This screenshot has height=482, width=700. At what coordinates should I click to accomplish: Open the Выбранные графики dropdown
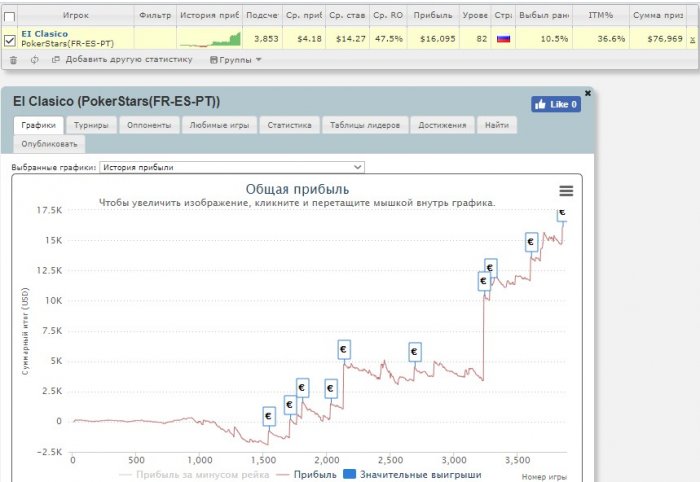click(232, 167)
